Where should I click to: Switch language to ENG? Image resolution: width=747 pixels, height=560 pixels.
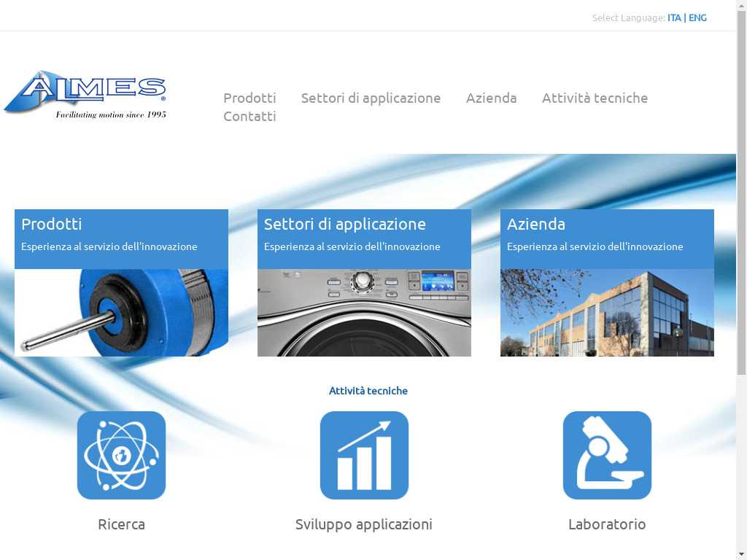[x=697, y=17]
